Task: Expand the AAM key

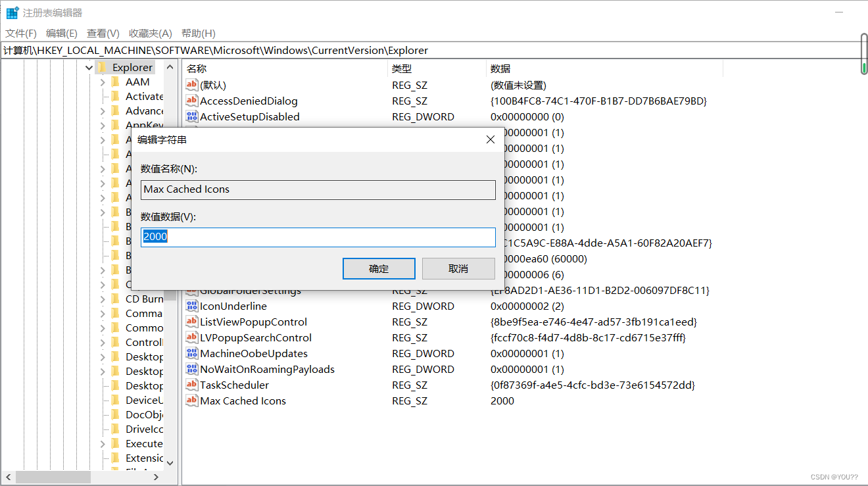Action: tap(103, 82)
